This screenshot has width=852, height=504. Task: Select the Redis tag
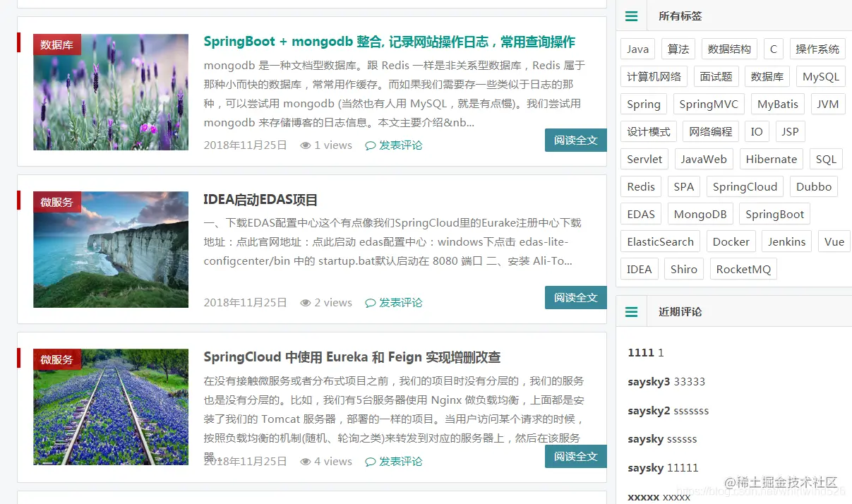[641, 186]
